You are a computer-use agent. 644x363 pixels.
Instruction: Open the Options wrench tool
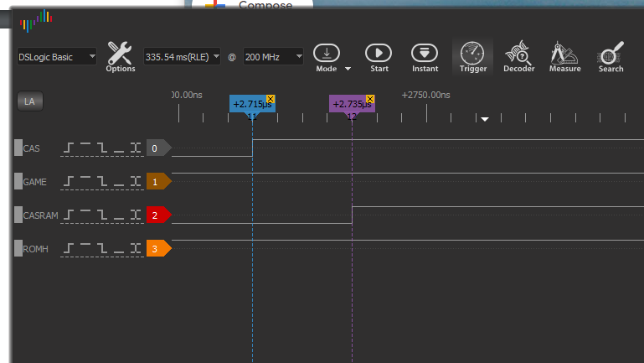tap(120, 57)
